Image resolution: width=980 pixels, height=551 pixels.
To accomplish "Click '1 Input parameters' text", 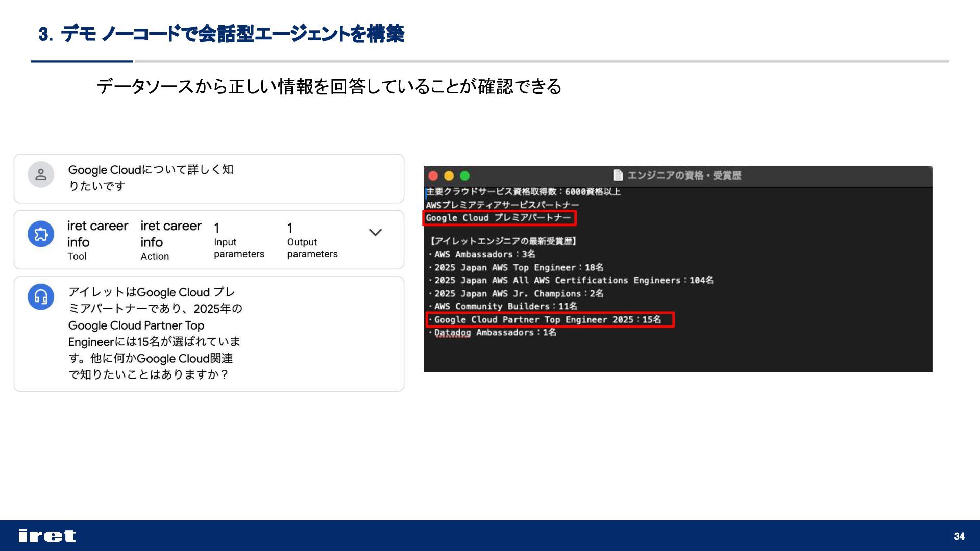I will coord(239,240).
